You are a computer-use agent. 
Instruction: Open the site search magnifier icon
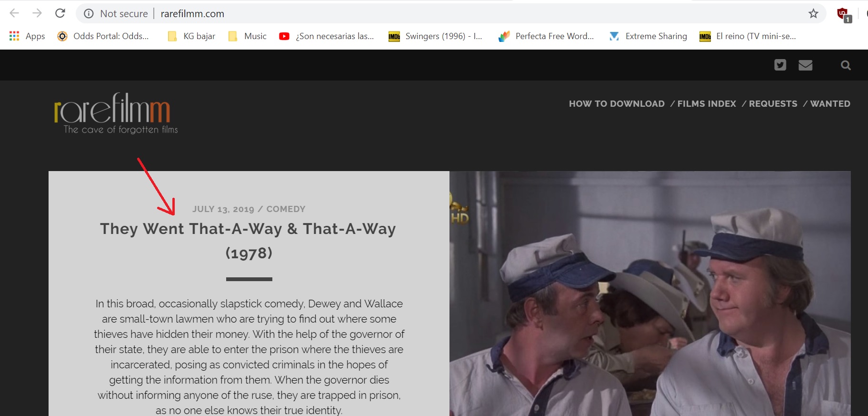[846, 65]
